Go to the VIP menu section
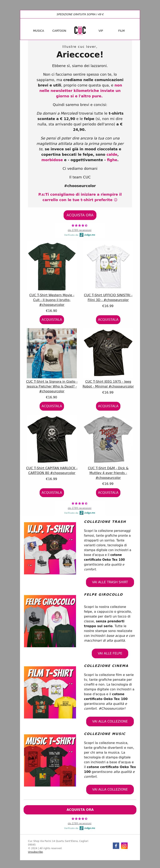The height and width of the screenshot is (868, 160). click(x=101, y=31)
